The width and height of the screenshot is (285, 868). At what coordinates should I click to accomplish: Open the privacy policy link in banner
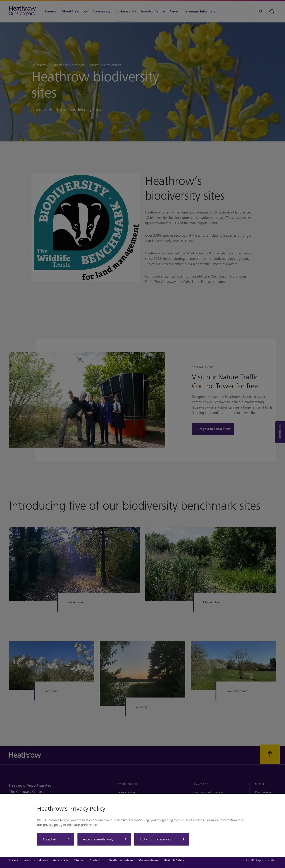tap(52, 825)
